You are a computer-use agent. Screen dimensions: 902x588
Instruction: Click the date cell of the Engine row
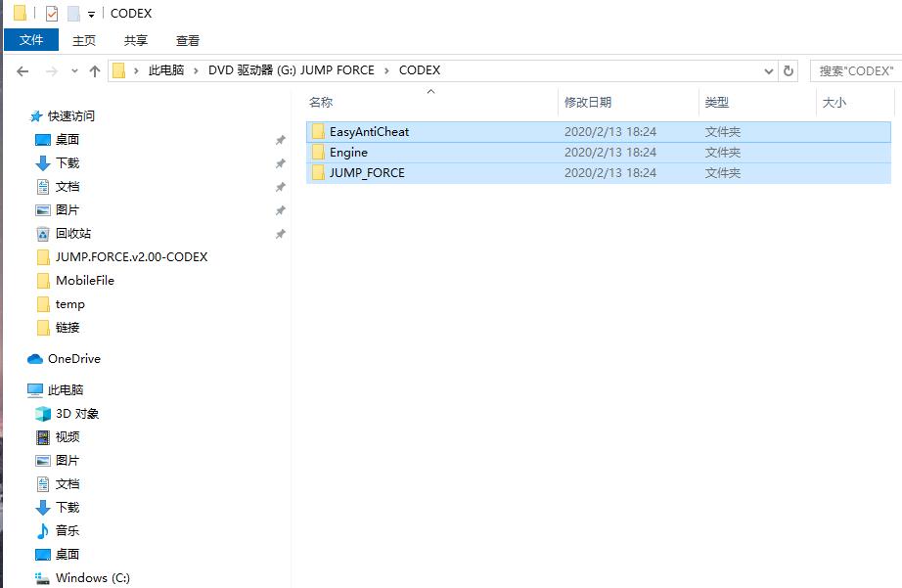click(610, 153)
